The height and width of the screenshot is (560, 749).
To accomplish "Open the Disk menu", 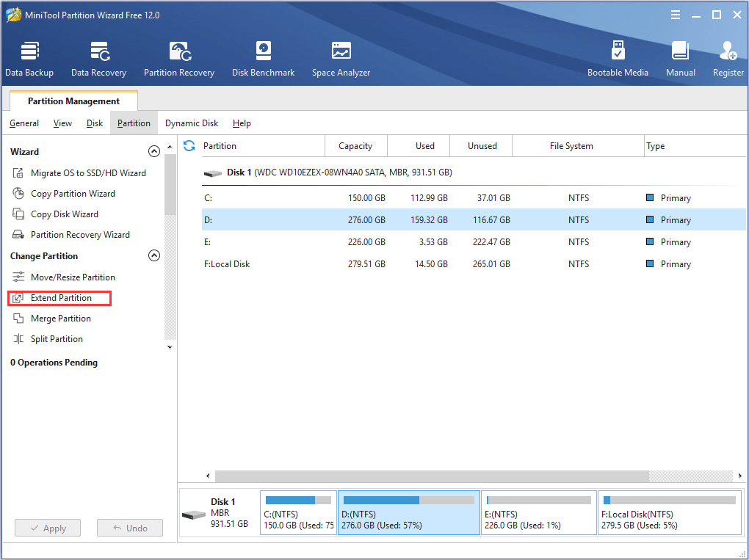I will click(x=95, y=123).
